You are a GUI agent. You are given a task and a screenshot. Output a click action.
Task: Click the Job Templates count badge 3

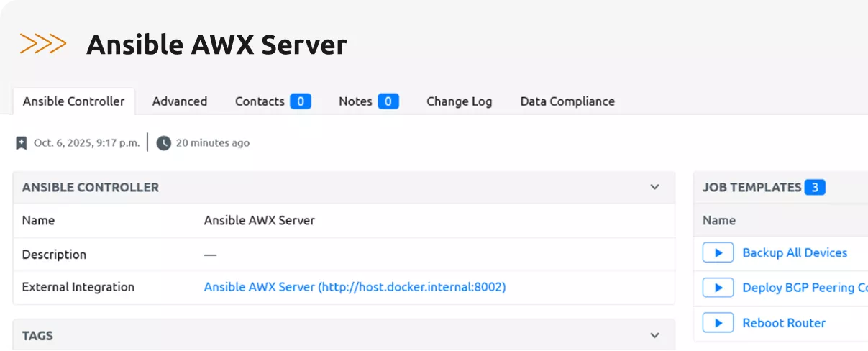click(815, 187)
